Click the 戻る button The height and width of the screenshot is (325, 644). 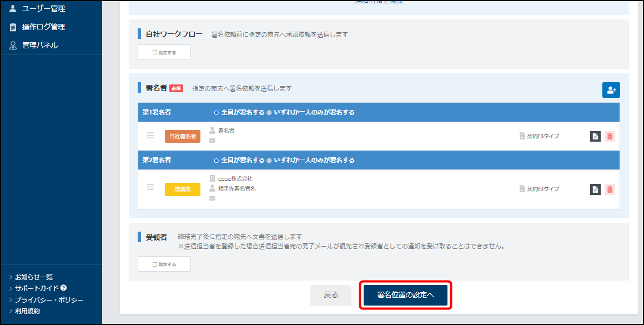pyautogui.click(x=330, y=295)
